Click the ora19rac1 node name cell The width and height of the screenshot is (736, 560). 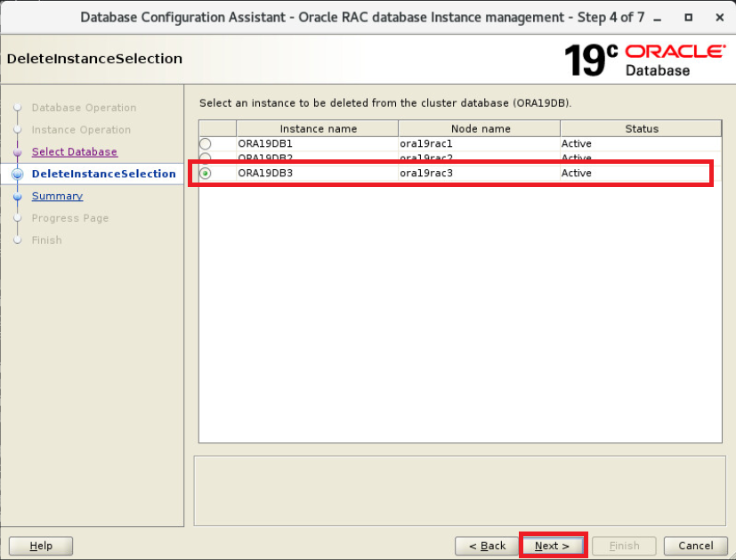479,143
